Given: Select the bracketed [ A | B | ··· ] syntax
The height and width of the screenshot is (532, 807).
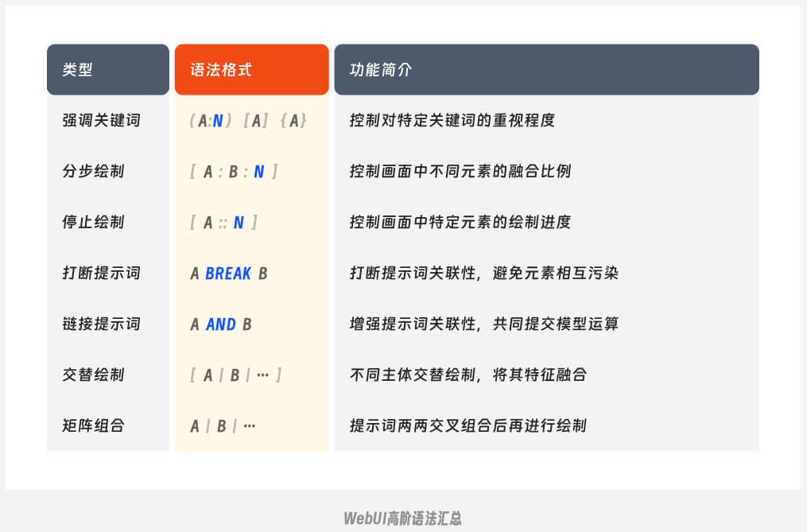Looking at the screenshot, I should (236, 375).
